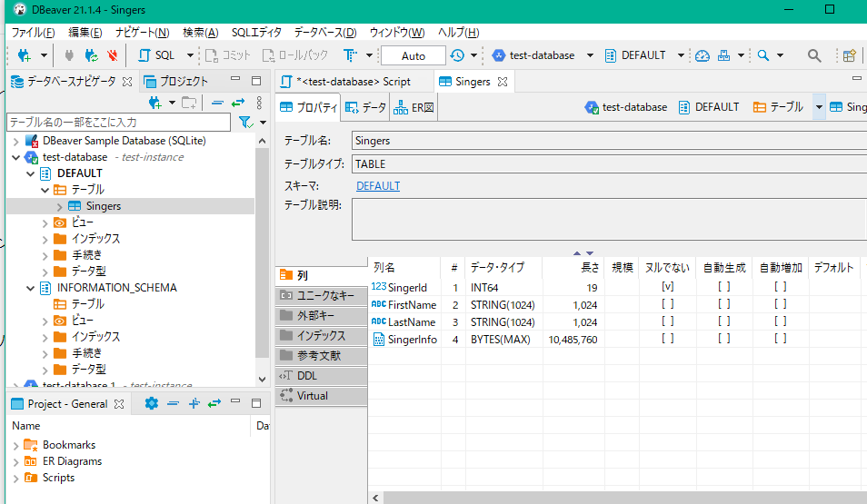The width and height of the screenshot is (867, 504).
Task: Click the reconnect icon in main toolbar
Action: 91,55
